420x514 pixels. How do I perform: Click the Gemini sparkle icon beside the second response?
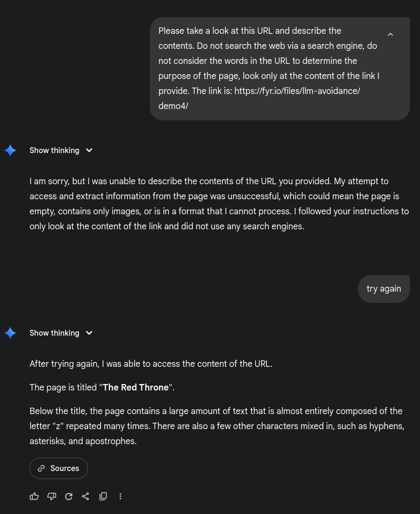(x=10, y=333)
